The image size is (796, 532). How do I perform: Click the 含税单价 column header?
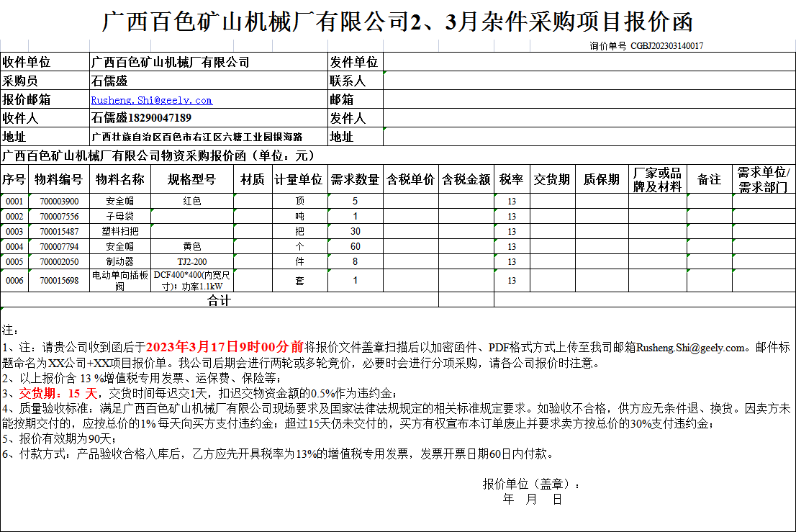pyautogui.click(x=411, y=179)
